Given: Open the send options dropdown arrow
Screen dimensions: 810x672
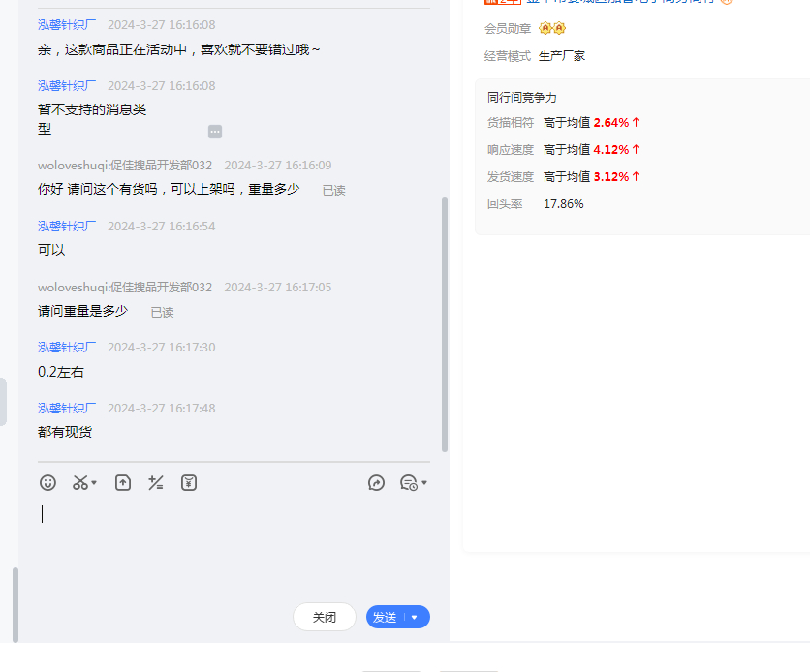Looking at the screenshot, I should point(415,617).
